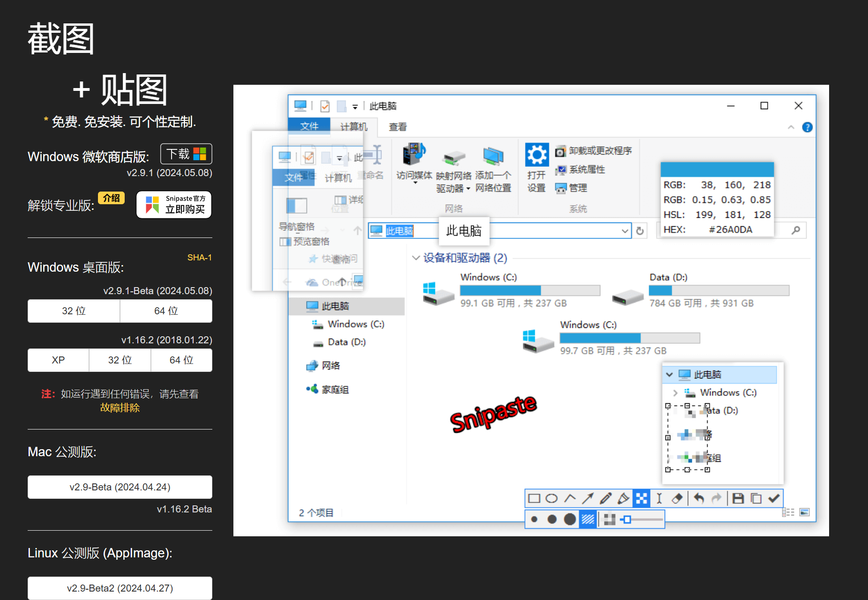Expand Windows (C:) in pasted tree panel
The height and width of the screenshot is (600, 868).
tap(675, 393)
